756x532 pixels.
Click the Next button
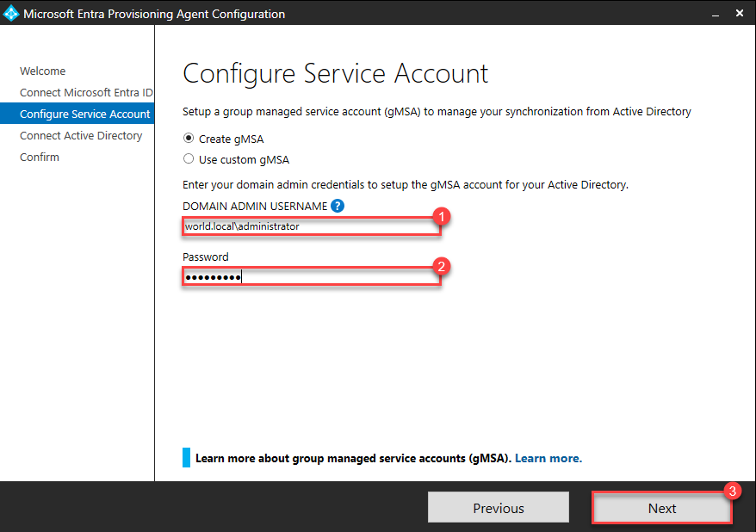[x=662, y=507]
